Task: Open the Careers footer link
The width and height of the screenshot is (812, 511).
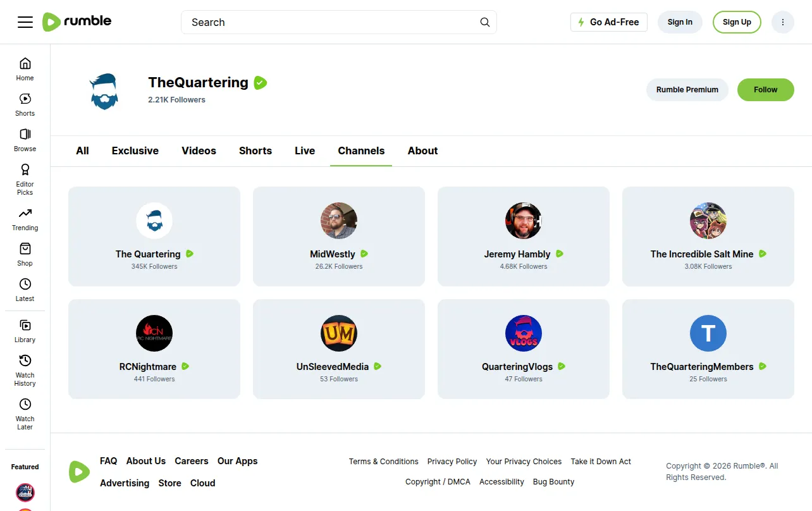Action: (x=192, y=461)
